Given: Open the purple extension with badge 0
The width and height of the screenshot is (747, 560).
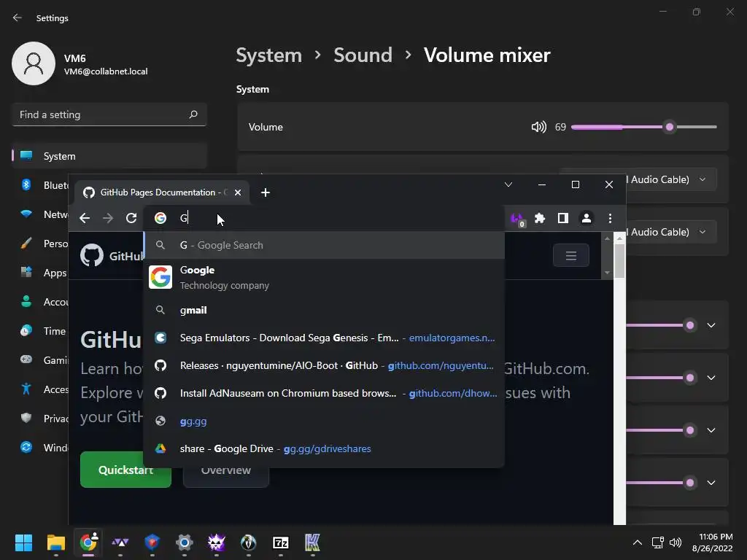Looking at the screenshot, I should pyautogui.click(x=517, y=219).
